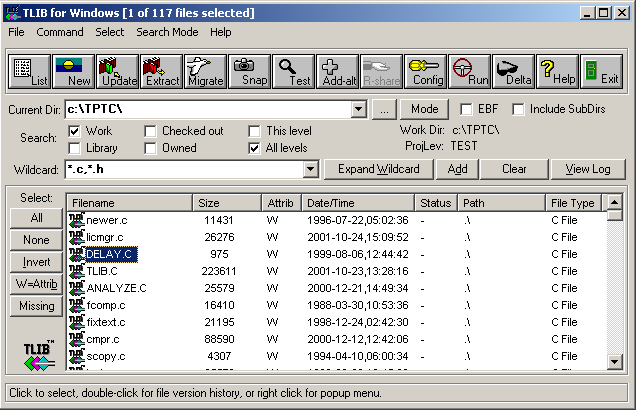
Task: Check the Owned option
Action: (150, 148)
